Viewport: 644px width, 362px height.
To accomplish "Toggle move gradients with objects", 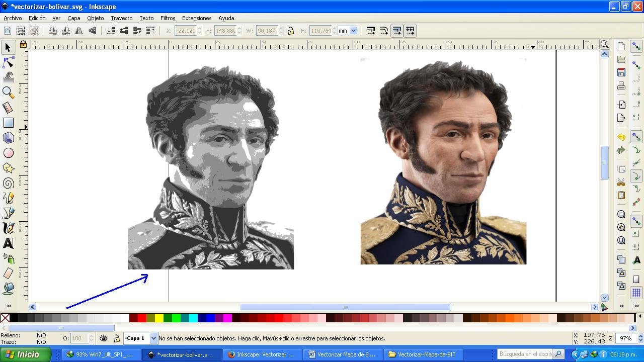I will [397, 31].
